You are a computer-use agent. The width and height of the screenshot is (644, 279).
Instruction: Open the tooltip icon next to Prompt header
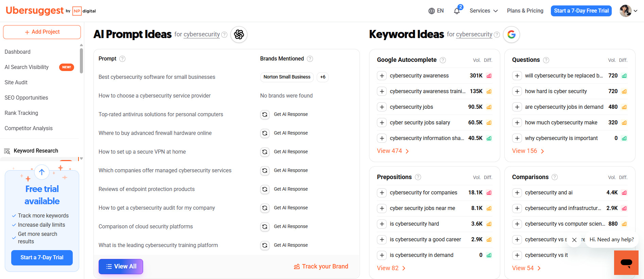tap(122, 58)
